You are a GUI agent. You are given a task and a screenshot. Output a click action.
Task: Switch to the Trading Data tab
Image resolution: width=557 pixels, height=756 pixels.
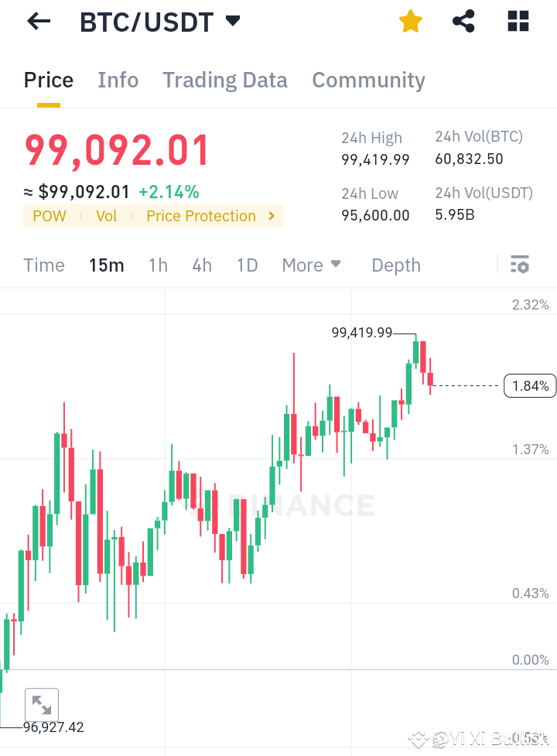[224, 80]
